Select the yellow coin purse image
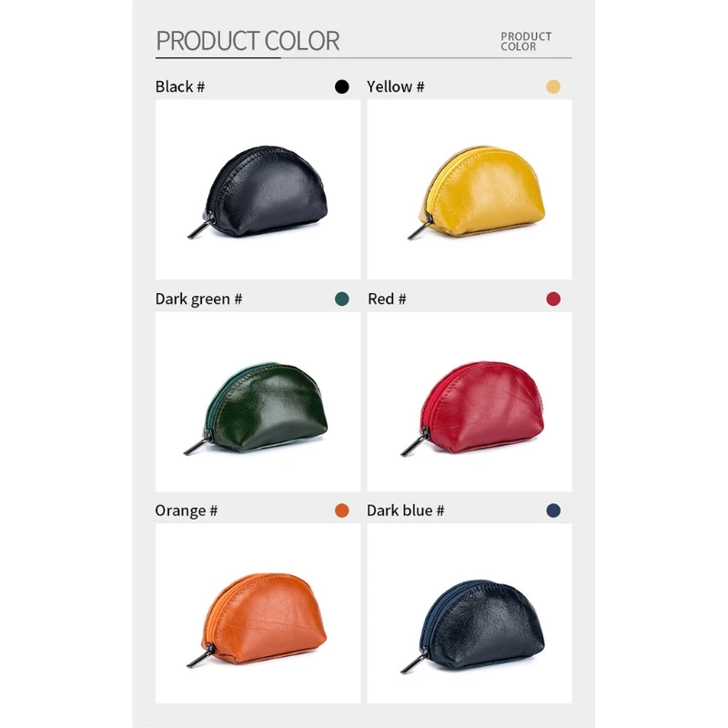 470,189
